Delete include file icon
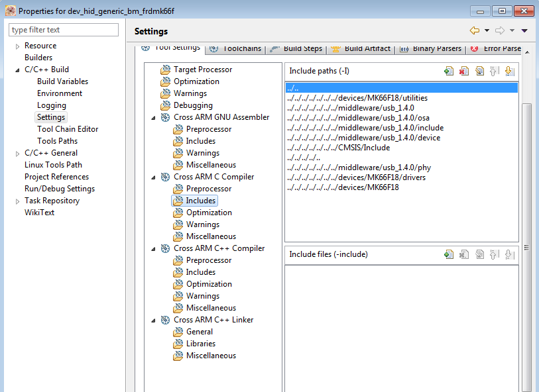 (463, 254)
